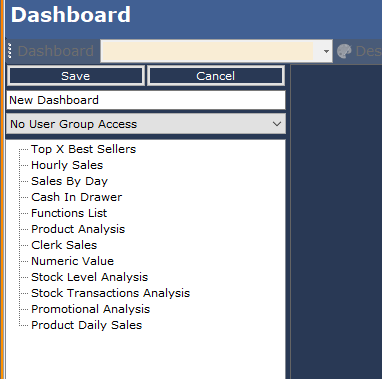Click the Design palette icon in toolbar

(x=344, y=51)
